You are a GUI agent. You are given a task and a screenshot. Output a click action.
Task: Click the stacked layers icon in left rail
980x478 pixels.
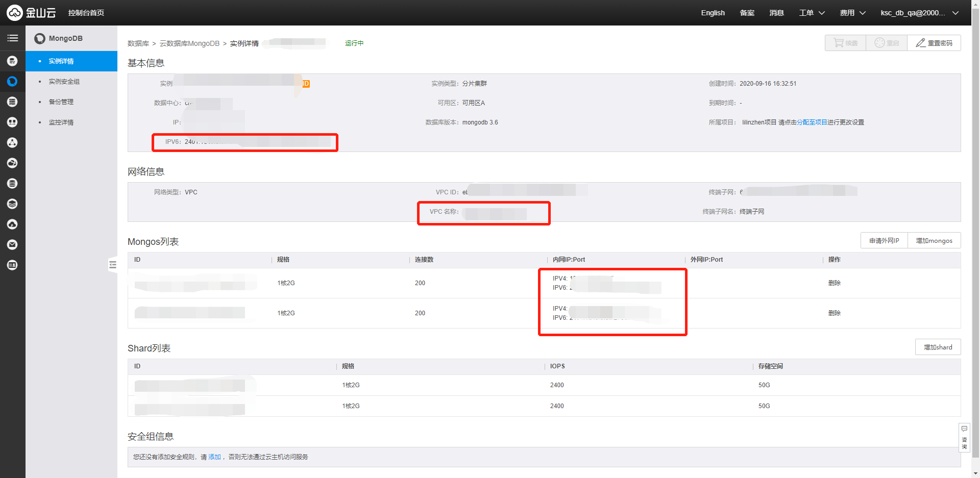(x=12, y=204)
